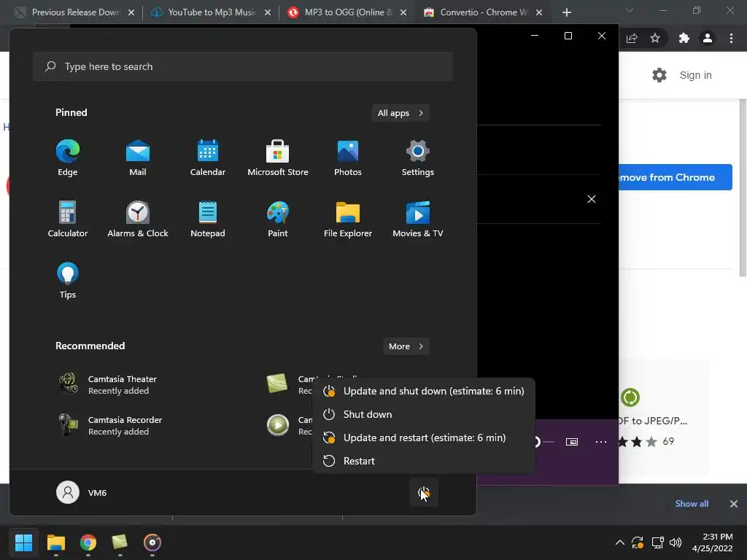Viewport: 747px width, 560px height.
Task: Switch to MP3 to OGG tab
Action: coord(348,12)
